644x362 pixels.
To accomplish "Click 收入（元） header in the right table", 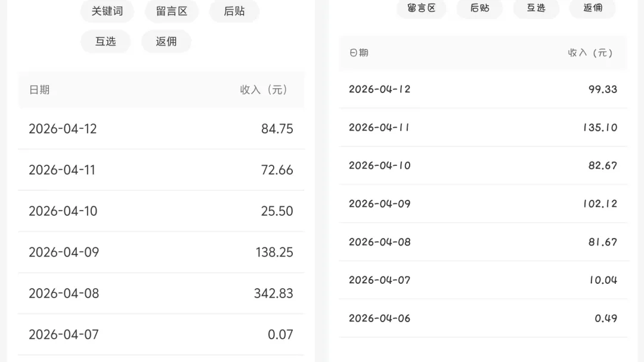I will click(x=590, y=53).
